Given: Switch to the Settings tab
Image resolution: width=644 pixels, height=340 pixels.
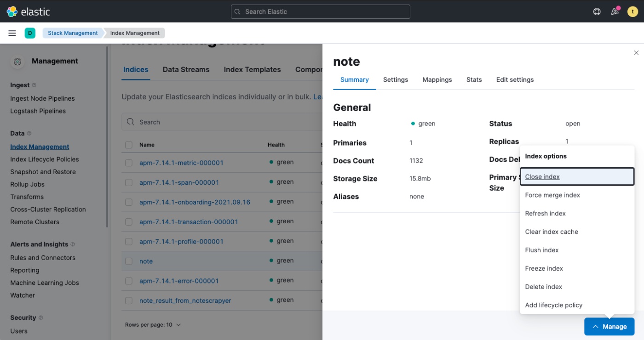Looking at the screenshot, I should pyautogui.click(x=396, y=80).
